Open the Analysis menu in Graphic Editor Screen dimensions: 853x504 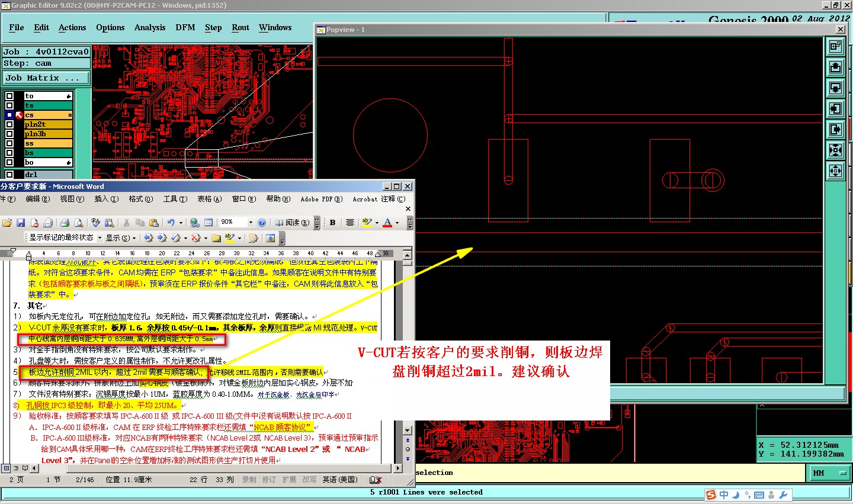coord(150,28)
